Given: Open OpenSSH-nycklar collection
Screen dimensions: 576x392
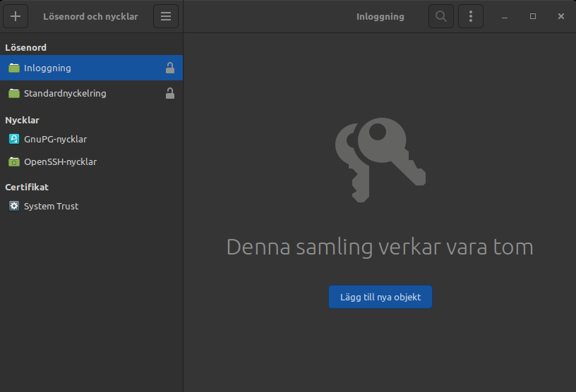Looking at the screenshot, I should (x=60, y=161).
